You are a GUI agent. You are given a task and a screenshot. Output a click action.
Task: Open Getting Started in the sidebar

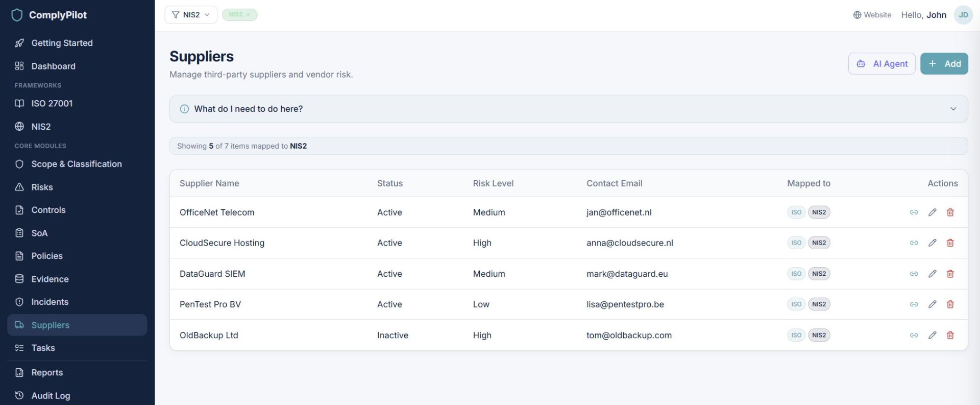[77, 43]
